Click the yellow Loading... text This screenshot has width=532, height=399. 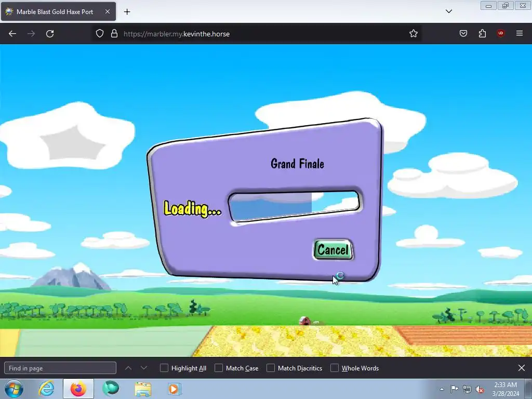point(192,208)
